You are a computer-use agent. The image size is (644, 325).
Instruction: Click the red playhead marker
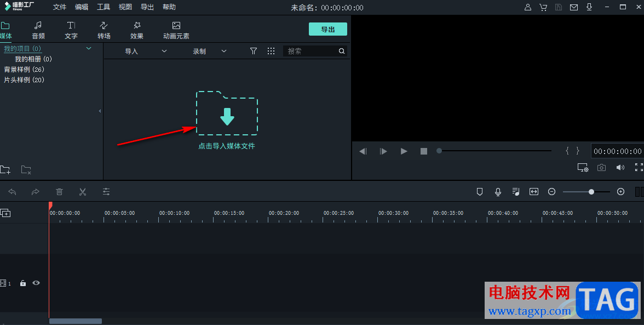pos(50,205)
